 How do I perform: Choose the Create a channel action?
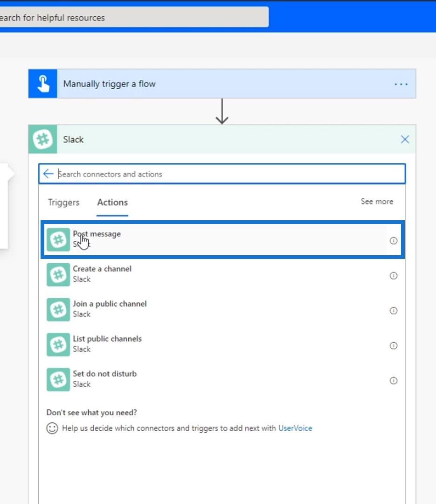pyautogui.click(x=222, y=274)
